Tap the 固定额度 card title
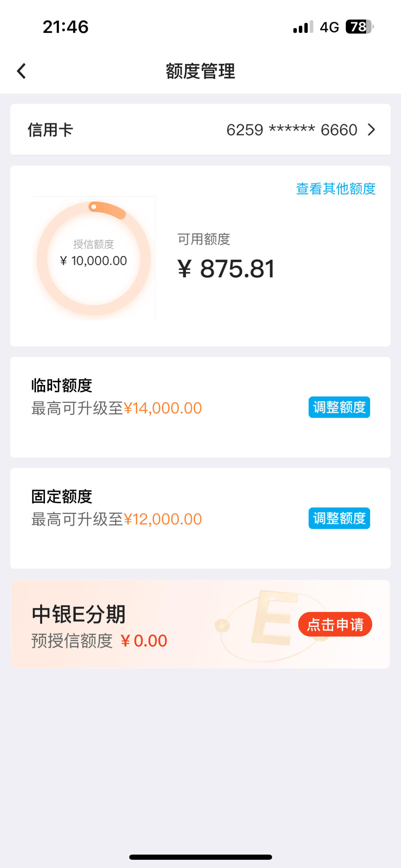Screen dimensions: 401x868 point(62,497)
